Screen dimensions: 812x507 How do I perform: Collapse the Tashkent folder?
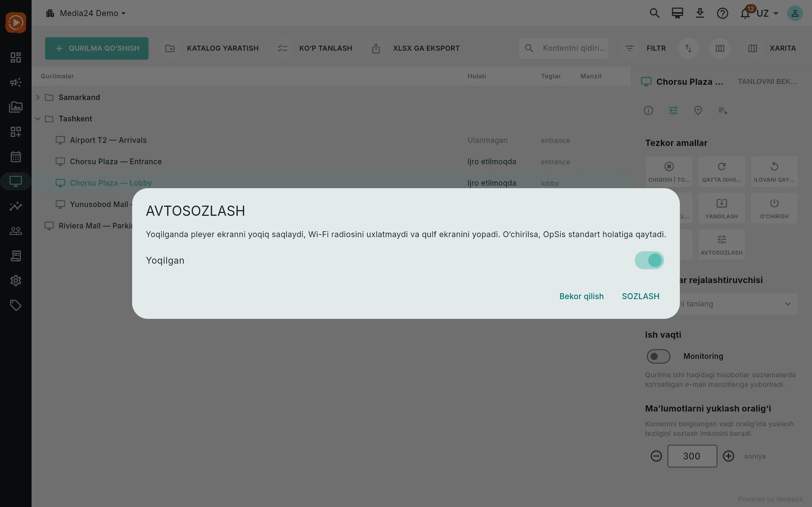coord(37,119)
